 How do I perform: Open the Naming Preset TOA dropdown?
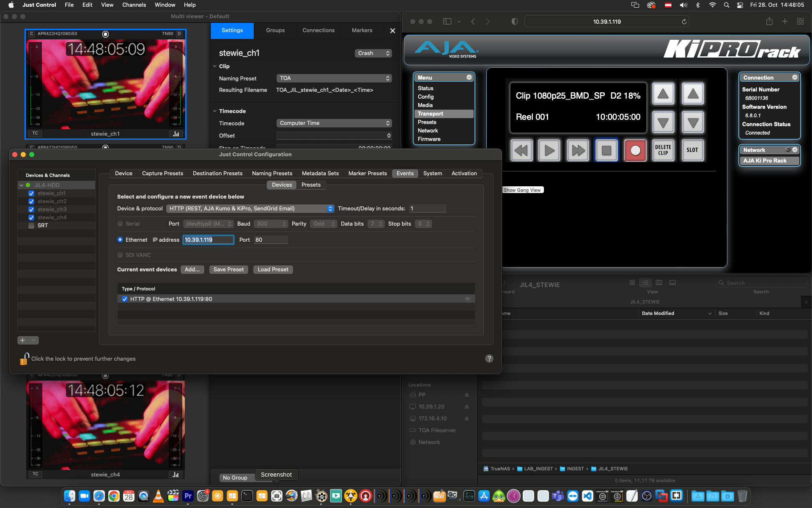(334, 78)
